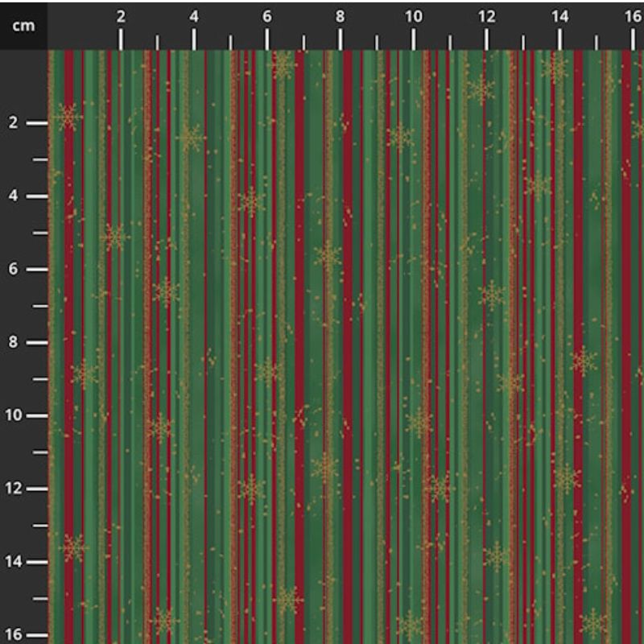Select the 14 mark on horizontal ruler
644x644 pixels.
(559, 17)
